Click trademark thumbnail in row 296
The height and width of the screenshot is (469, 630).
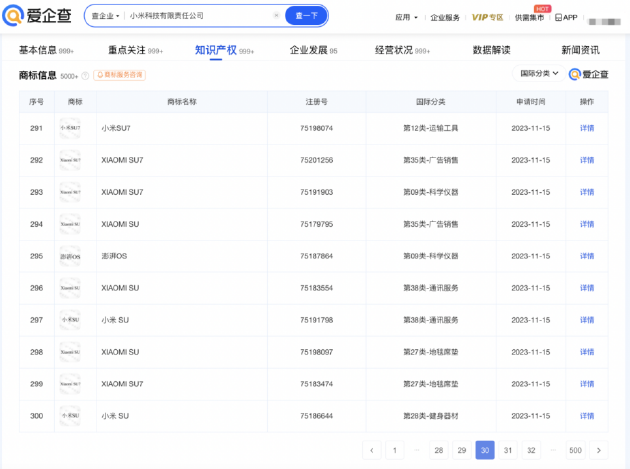70,288
